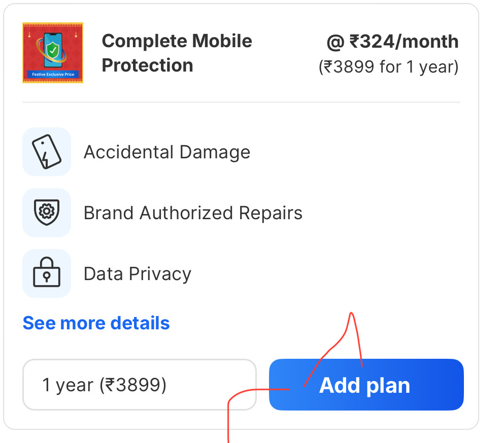Image resolution: width=504 pixels, height=443 pixels.
Task: Click the word Protection in the title
Action: click(147, 65)
